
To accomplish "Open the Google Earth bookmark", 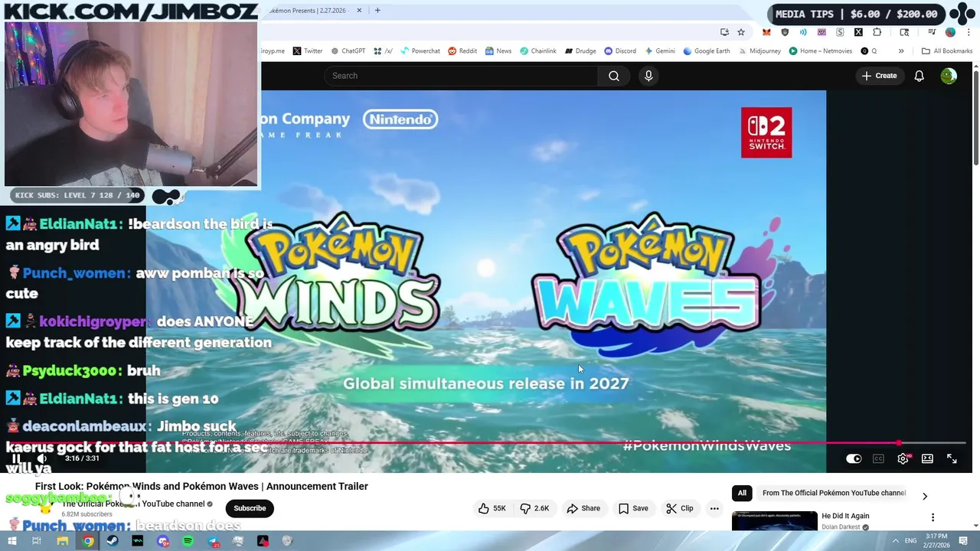I will [706, 51].
